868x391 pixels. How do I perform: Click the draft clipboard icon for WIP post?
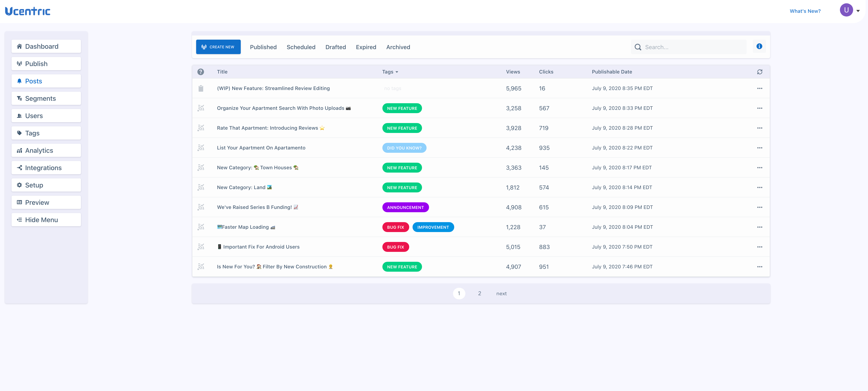pyautogui.click(x=201, y=89)
